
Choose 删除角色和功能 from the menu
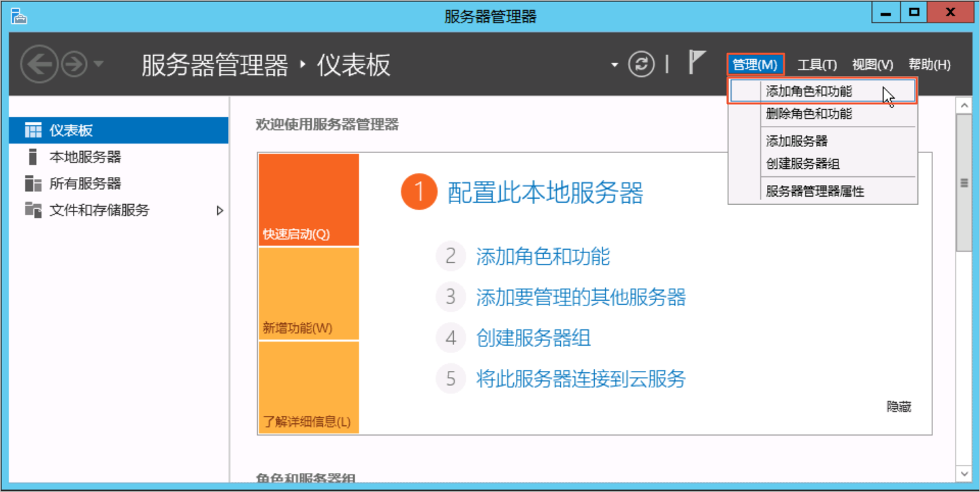(x=822, y=114)
